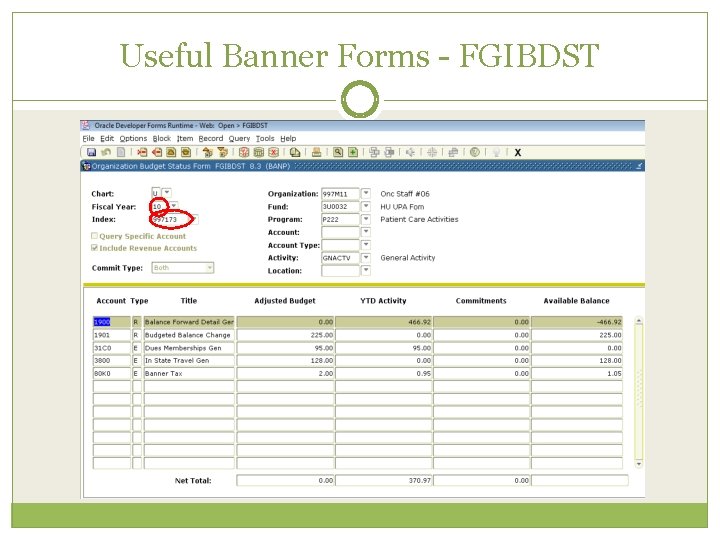Image resolution: width=720 pixels, height=540 pixels.
Task: Click the Cancel Query toolbar icon
Action: coord(273,152)
